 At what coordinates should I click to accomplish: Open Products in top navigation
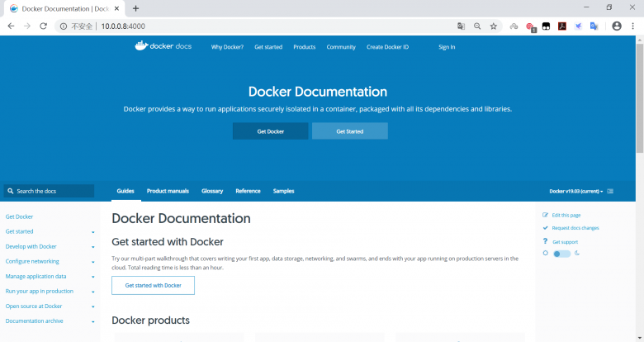tap(305, 47)
